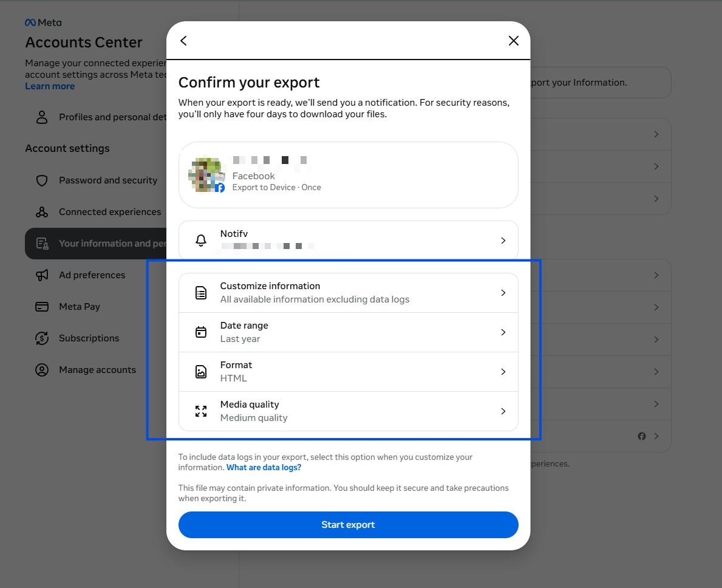This screenshot has width=722, height=588.
Task: Click the Meta logo
Action: 43,22
